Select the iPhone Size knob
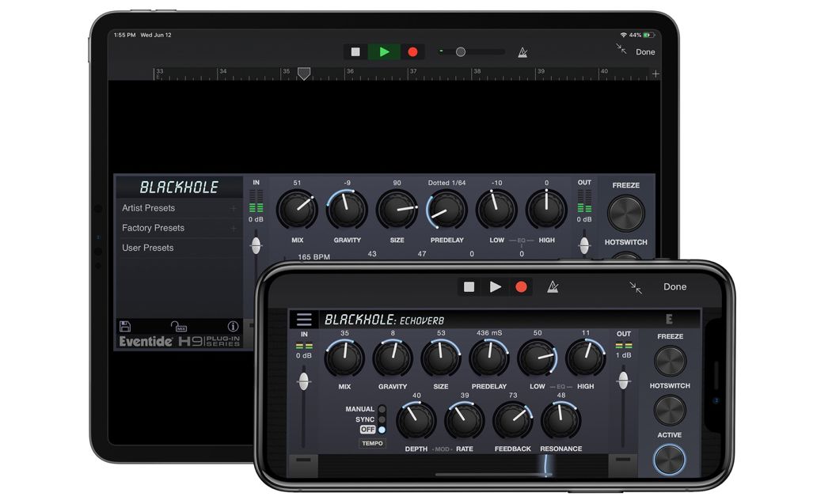Screen dimensions: 813x504 click(441, 358)
